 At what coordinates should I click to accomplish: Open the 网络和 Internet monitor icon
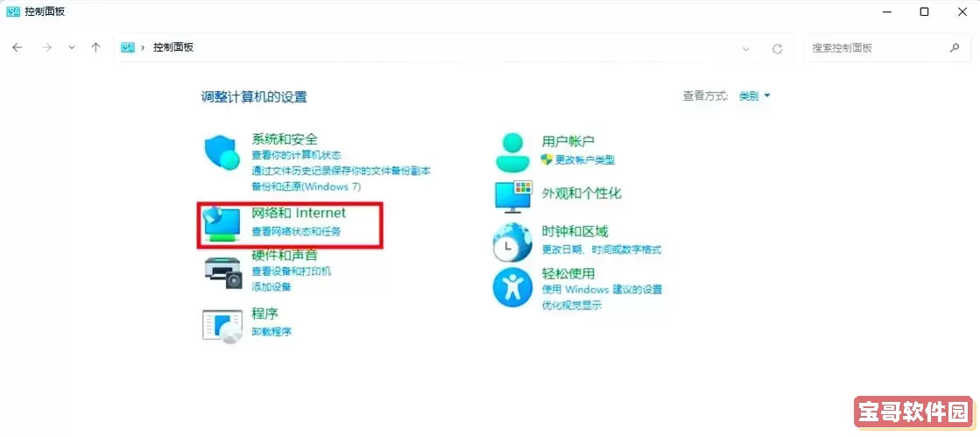[x=222, y=224]
